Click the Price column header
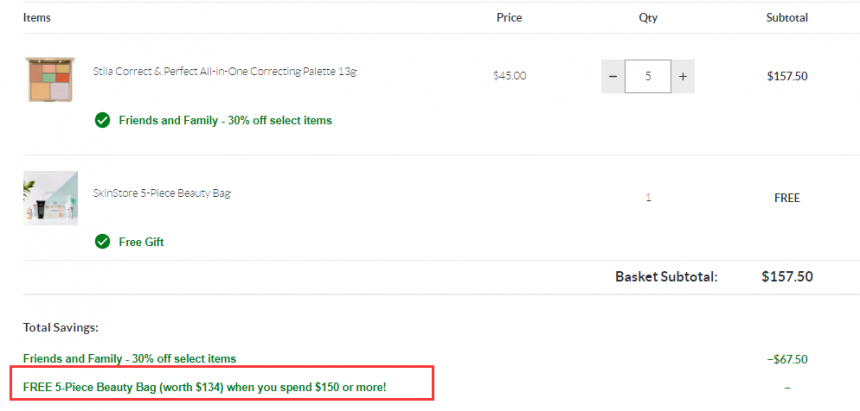This screenshot has height=411, width=860. click(509, 18)
